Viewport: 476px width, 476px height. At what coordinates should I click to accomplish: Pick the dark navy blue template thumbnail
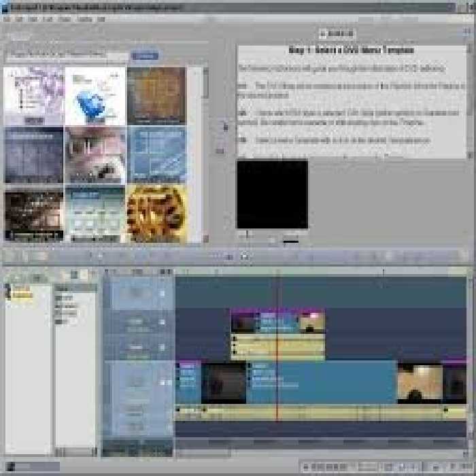tap(34, 155)
